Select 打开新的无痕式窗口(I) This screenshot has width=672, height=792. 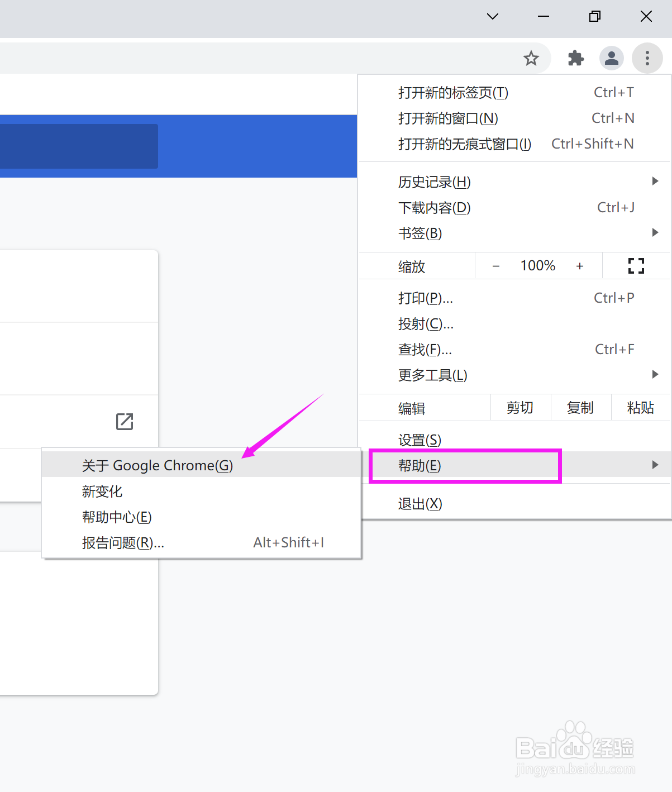(514, 144)
